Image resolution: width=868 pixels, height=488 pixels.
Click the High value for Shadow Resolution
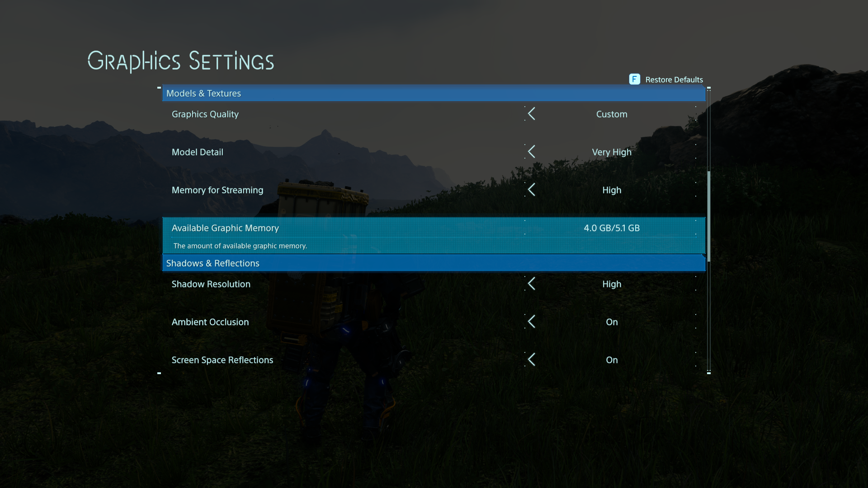point(612,284)
